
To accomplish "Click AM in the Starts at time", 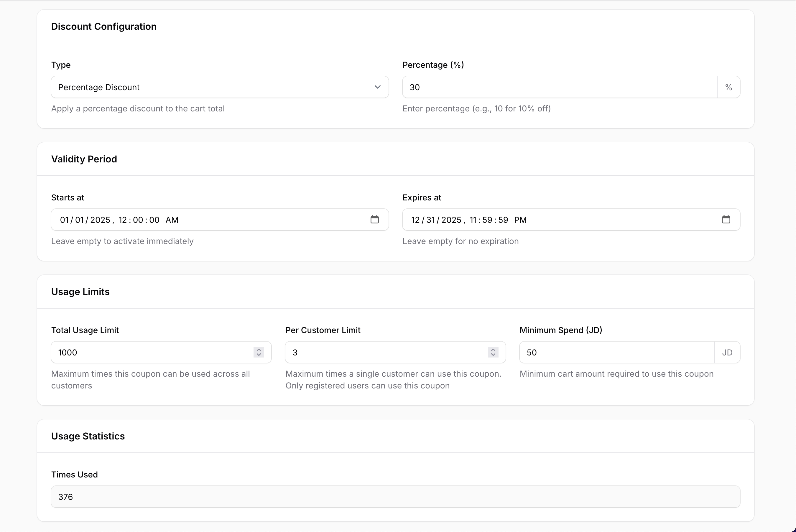I will coord(172,220).
